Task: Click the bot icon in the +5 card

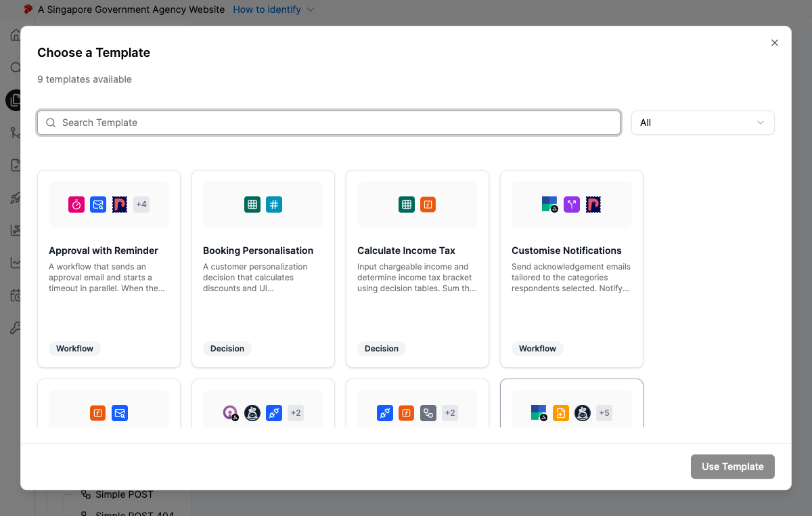Action: click(583, 413)
